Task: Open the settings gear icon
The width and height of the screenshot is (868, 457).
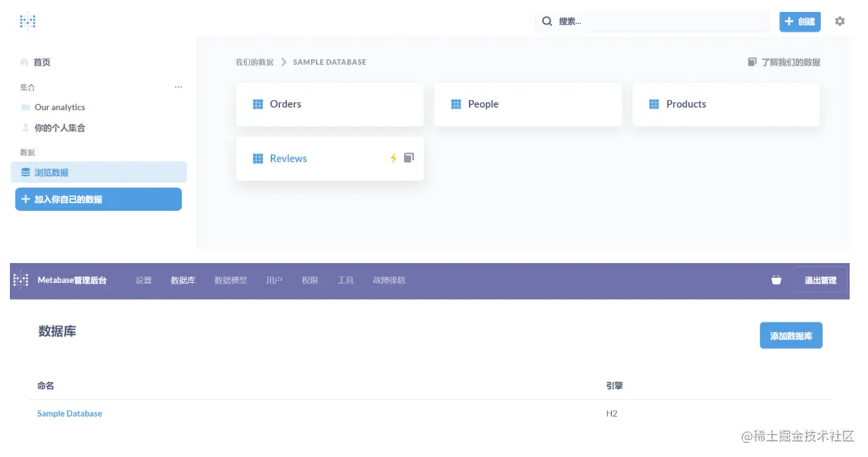Action: pos(840,21)
